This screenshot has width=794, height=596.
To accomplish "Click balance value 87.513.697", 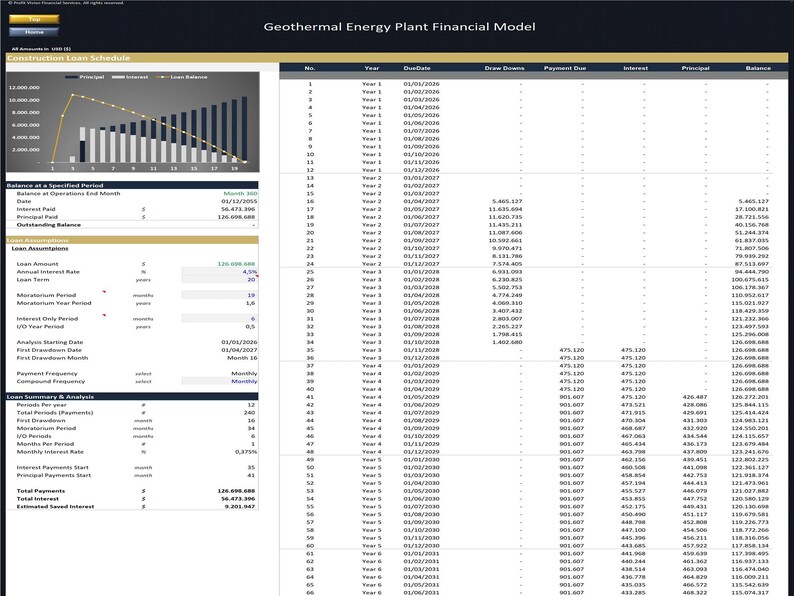I will (x=751, y=264).
